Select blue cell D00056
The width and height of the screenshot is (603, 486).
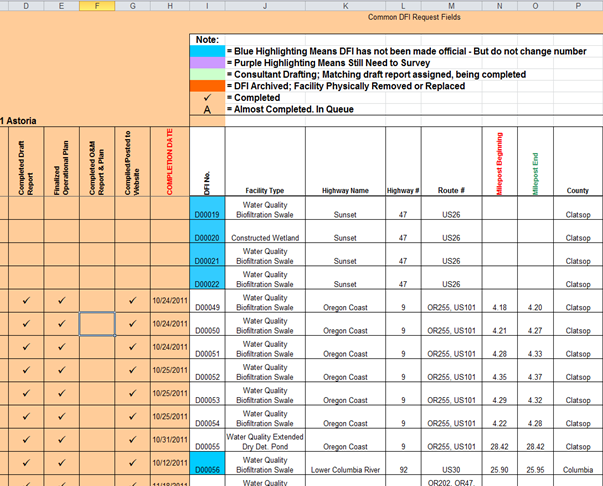click(x=207, y=463)
